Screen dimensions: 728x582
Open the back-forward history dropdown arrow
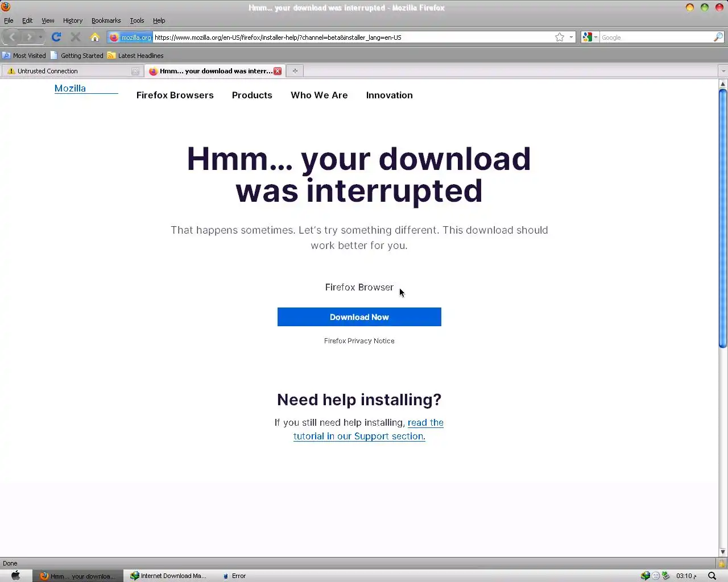click(x=40, y=37)
